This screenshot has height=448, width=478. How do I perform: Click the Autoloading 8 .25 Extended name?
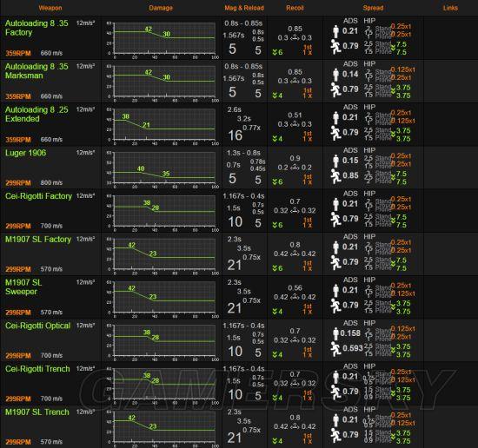37,115
